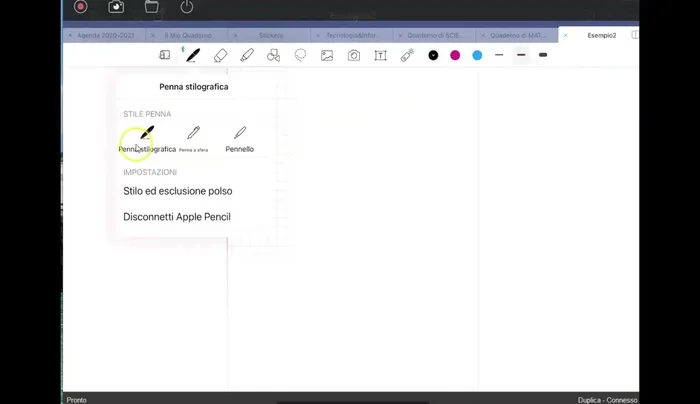The image size is (700, 404).
Task: Close the Il Mio Quaderno tab
Action: coord(153,35)
